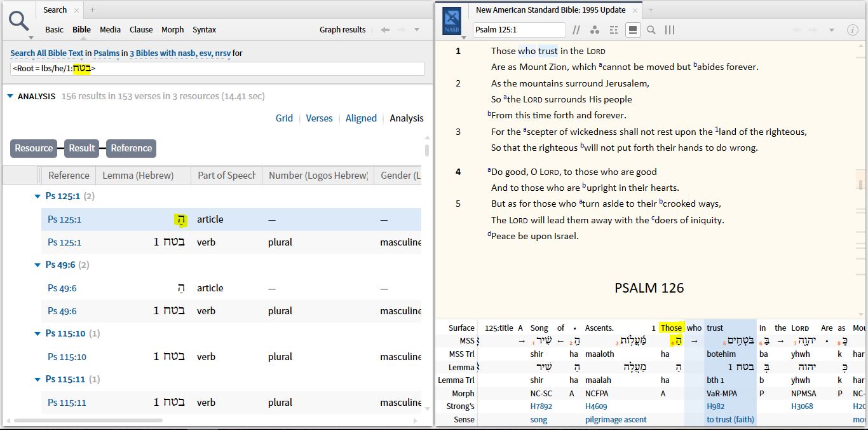
Task: Click the highlighted word 'Those' in interlinear
Action: 671,328
